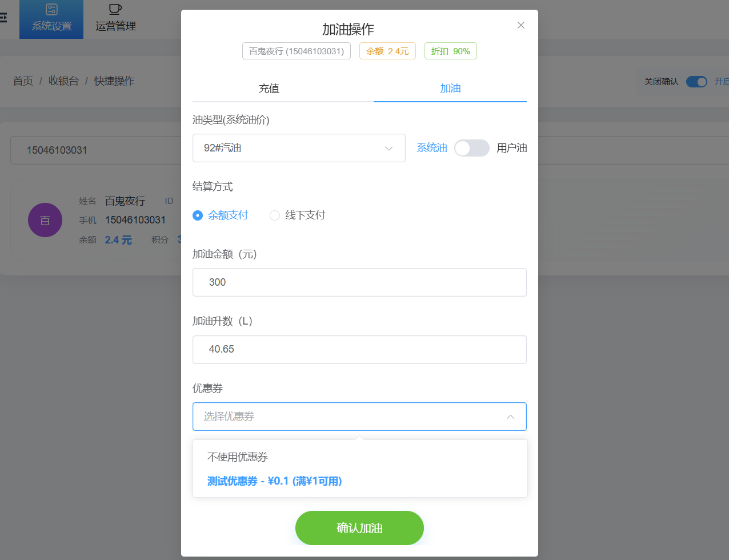Select the 线下支付 payment option
Viewport: 729px width, 560px height.
coord(275,215)
